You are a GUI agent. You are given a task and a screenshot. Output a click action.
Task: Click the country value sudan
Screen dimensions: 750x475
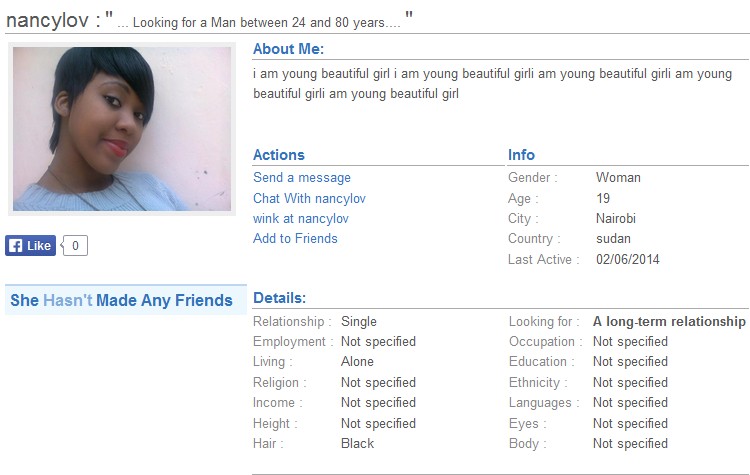coord(613,238)
